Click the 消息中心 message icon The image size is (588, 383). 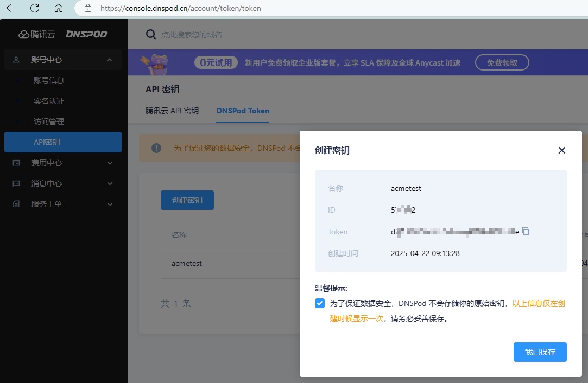16,183
